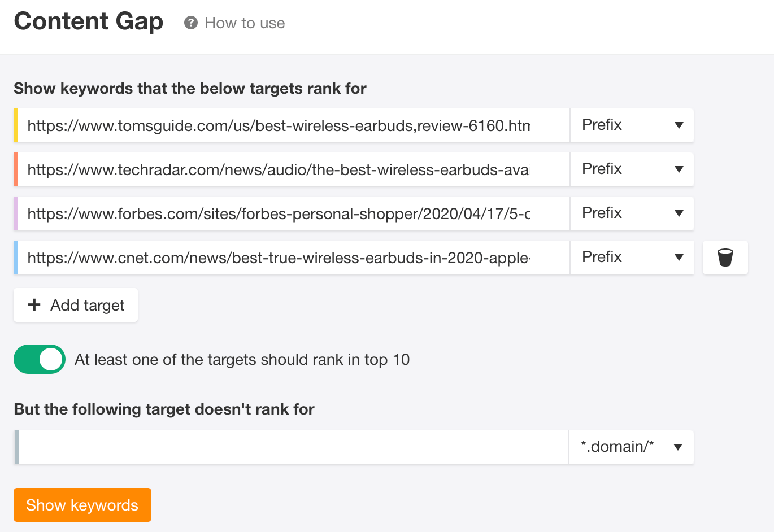Click the plus icon on Add target

34,305
